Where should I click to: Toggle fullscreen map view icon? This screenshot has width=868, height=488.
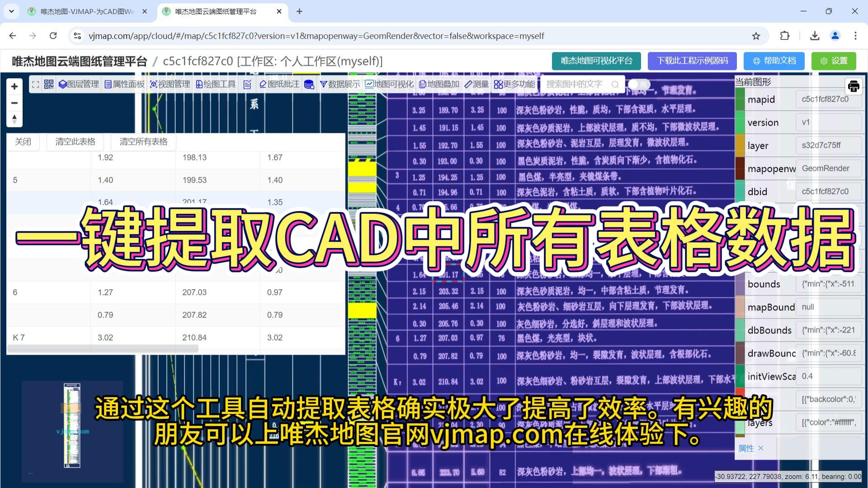[x=36, y=84]
